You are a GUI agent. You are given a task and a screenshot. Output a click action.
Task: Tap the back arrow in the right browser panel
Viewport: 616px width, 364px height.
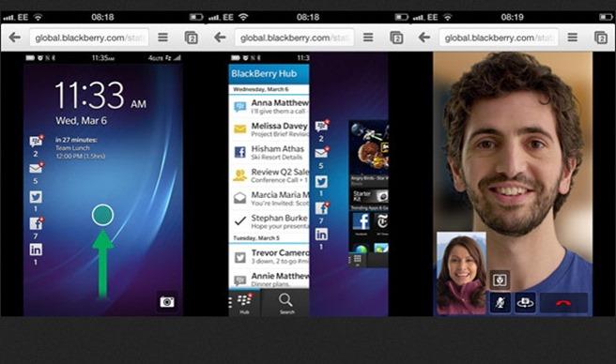pos(424,38)
